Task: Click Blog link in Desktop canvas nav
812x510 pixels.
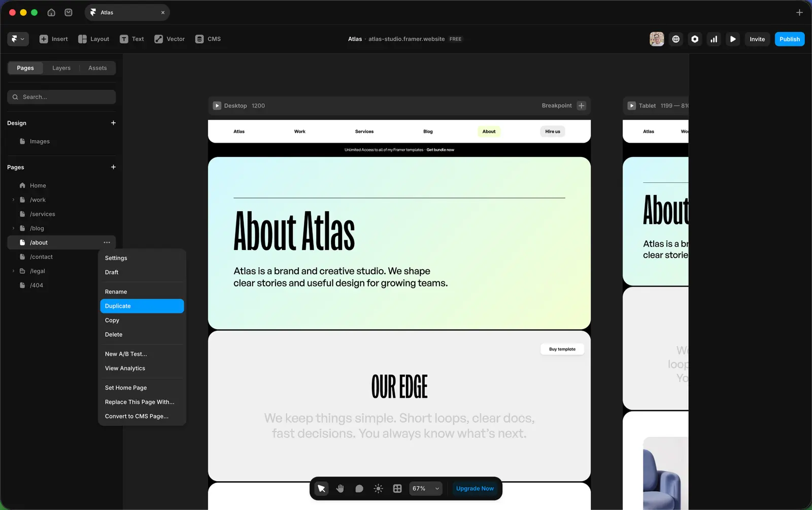Action: click(x=428, y=132)
